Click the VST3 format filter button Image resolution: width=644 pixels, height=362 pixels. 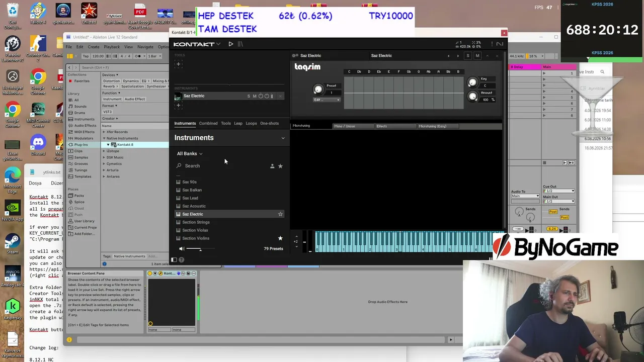pos(107,112)
